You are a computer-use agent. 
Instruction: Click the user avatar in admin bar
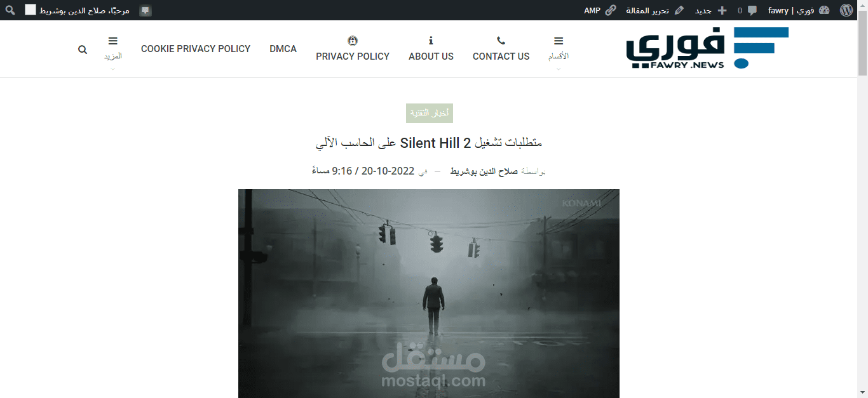pyautogui.click(x=31, y=10)
